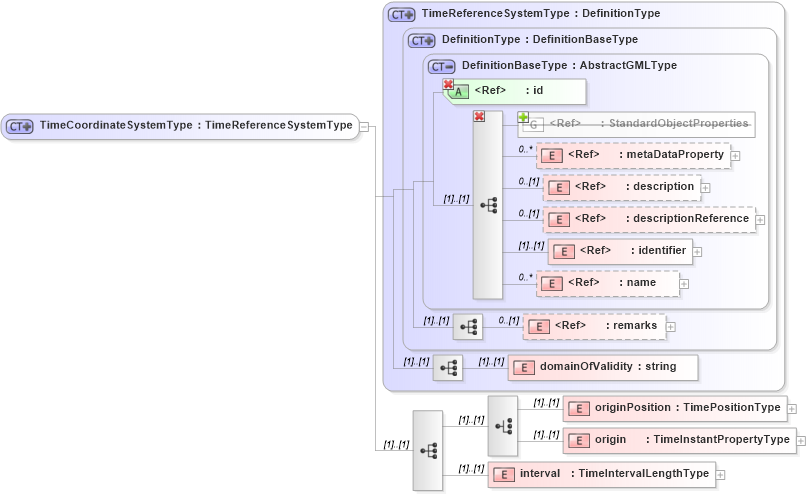Image resolution: width=806 pixels, height=495 pixels.
Task: Select TimeCoordinateSystemType : TimeReferenceSystemType label
Action: (196, 125)
